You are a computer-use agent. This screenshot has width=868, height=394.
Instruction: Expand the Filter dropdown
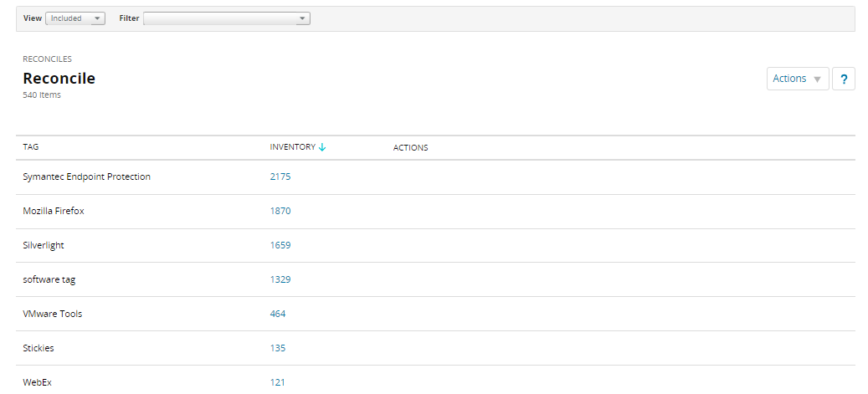227,18
